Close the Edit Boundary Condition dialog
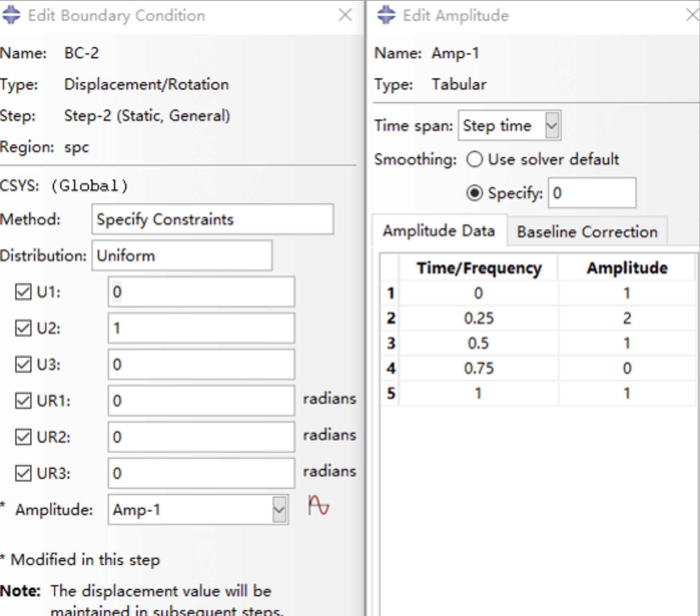700x616 pixels. [345, 15]
